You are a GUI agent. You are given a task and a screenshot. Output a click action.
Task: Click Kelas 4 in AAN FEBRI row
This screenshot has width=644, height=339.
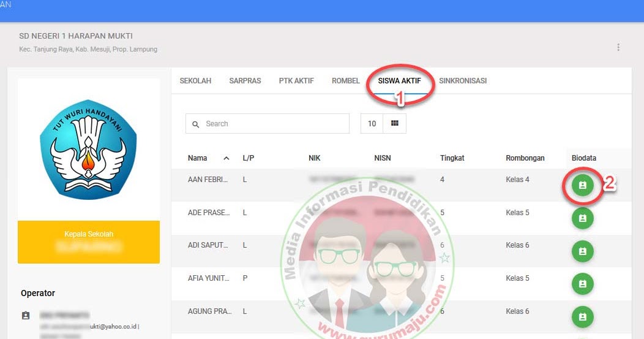[517, 180]
